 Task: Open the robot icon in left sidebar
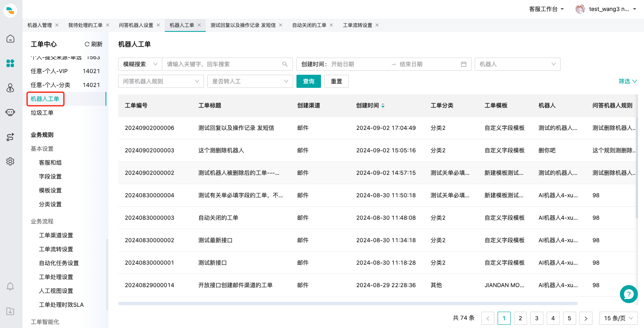tap(10, 112)
